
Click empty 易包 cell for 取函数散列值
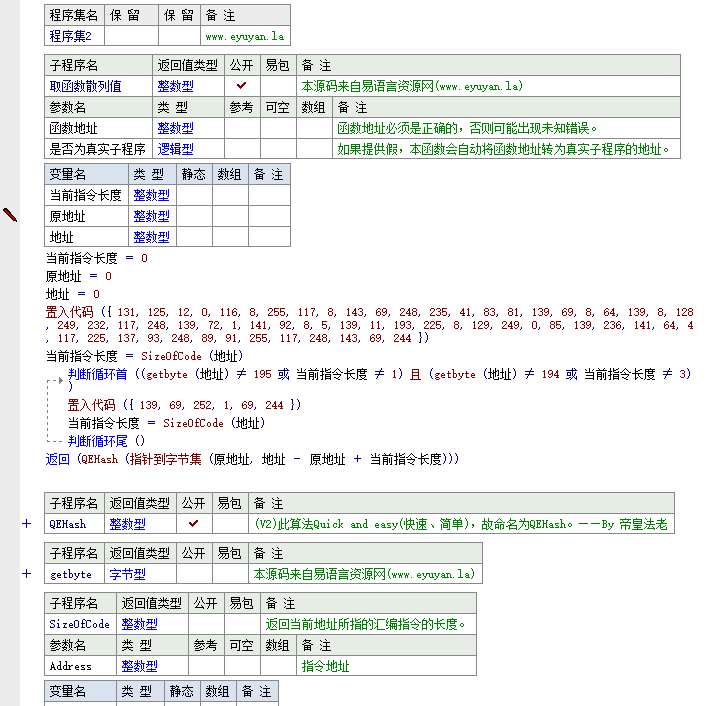click(278, 86)
